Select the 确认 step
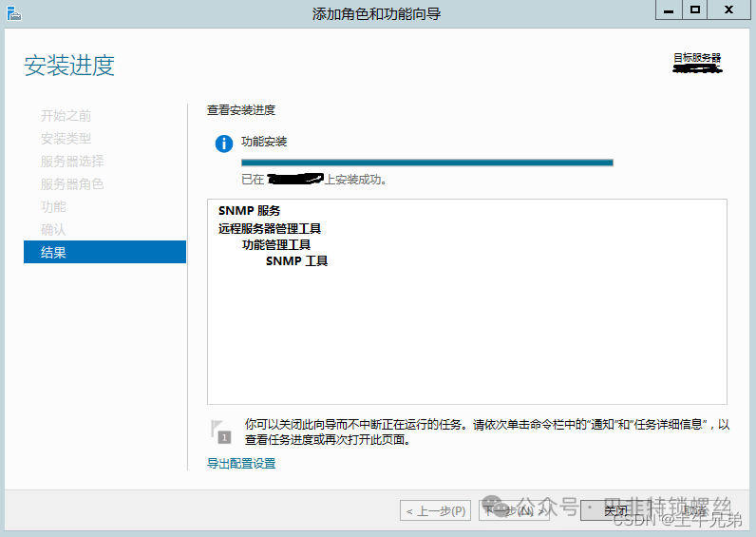The image size is (756, 537). click(53, 229)
